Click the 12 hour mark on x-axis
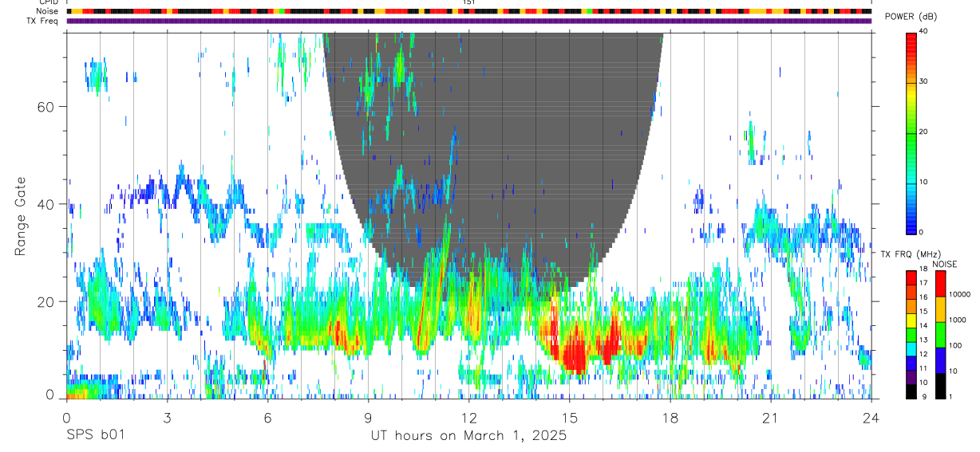Viewport: 980px width, 452px height. tap(468, 418)
